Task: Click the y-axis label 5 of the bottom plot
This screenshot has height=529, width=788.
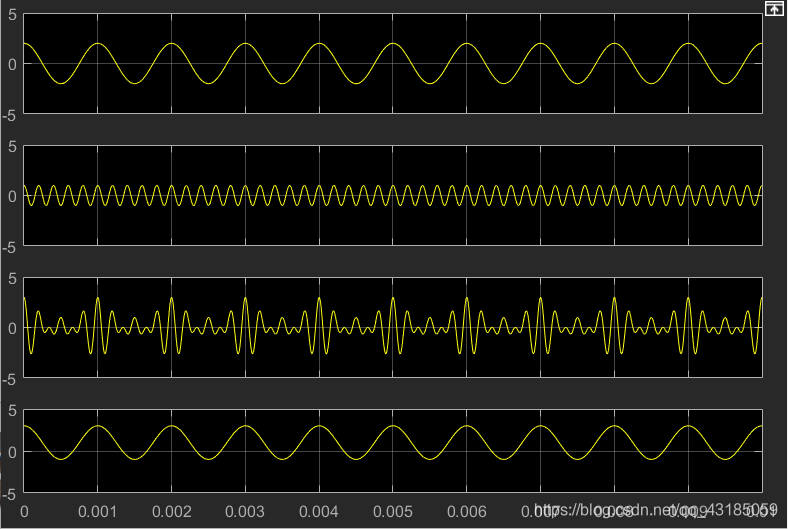Action: 12,411
